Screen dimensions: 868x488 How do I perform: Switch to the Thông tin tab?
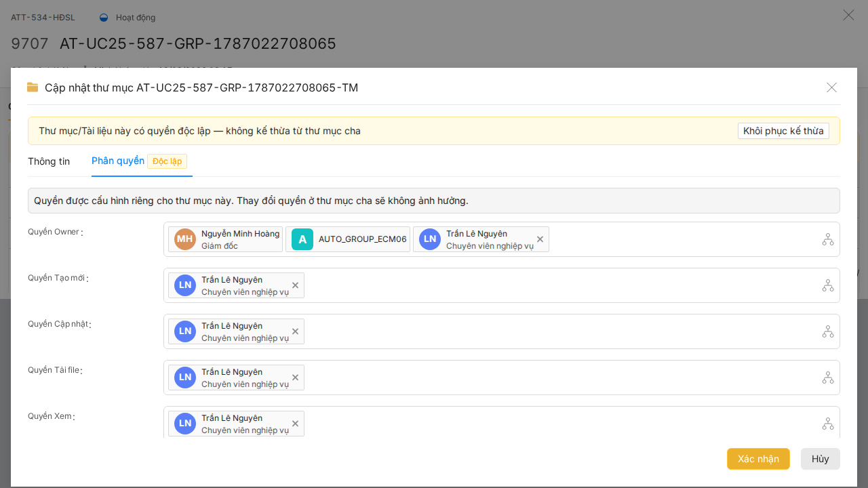click(x=49, y=161)
